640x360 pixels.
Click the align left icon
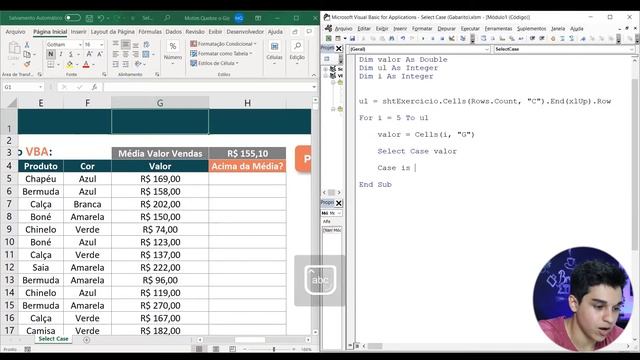pyautogui.click(x=116, y=54)
